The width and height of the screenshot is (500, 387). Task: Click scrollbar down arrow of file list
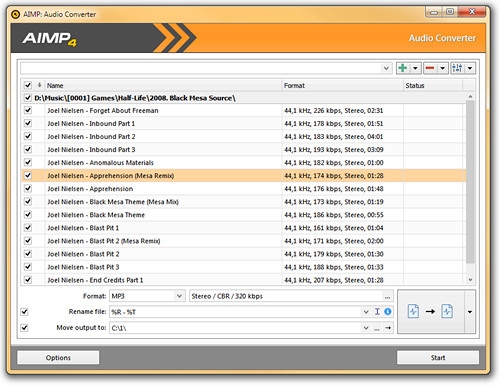click(x=470, y=280)
